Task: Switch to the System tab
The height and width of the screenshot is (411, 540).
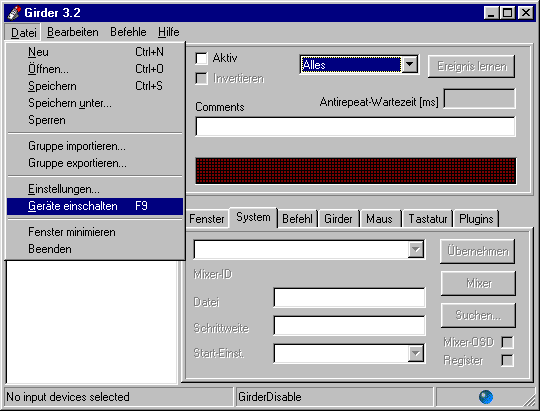Action: point(253,217)
